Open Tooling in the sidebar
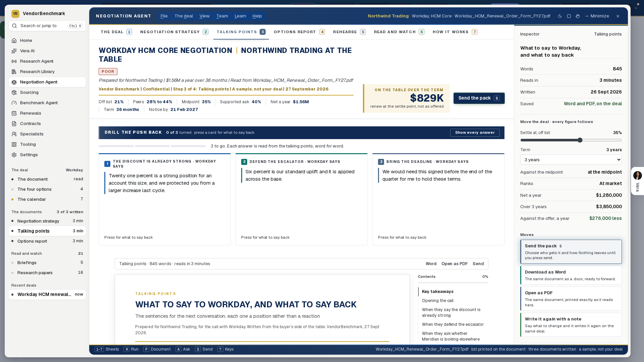 pos(47,144)
